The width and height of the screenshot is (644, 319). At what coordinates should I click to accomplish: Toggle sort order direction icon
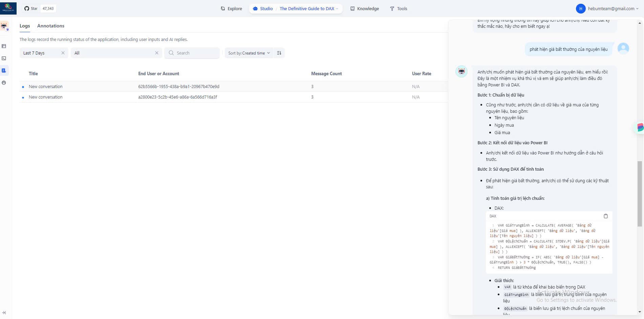279,53
